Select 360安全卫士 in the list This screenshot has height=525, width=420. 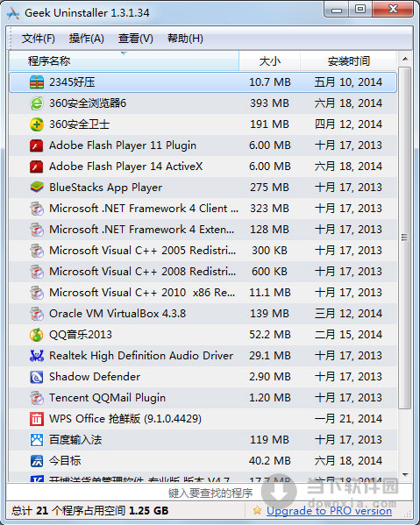[x=80, y=124]
